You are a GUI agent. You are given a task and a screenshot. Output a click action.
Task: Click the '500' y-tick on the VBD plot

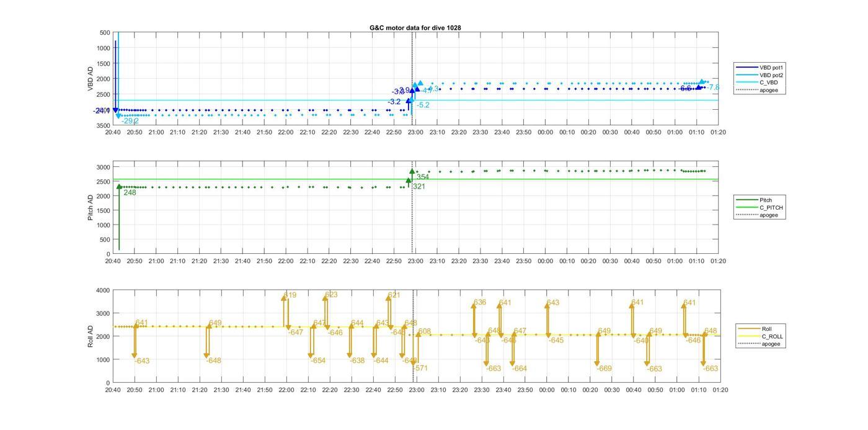[x=105, y=33]
